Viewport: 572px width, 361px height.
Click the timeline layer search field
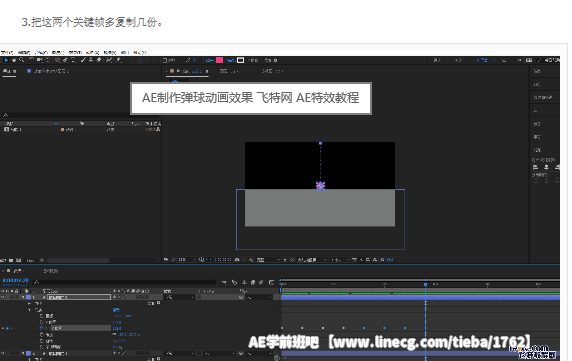click(125, 282)
